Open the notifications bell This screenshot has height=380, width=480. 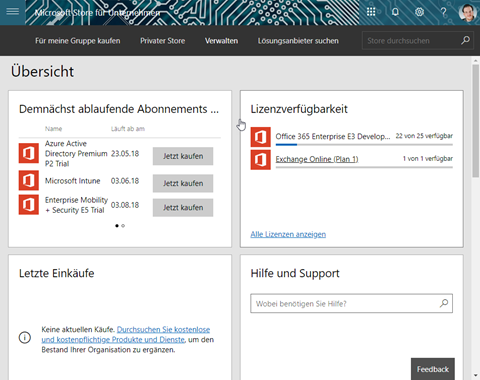pos(395,12)
